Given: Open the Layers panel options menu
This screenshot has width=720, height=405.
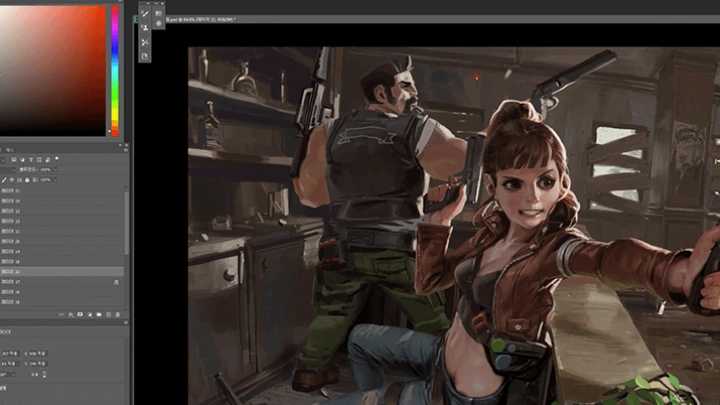Looking at the screenshot, I should pyautogui.click(x=126, y=150).
